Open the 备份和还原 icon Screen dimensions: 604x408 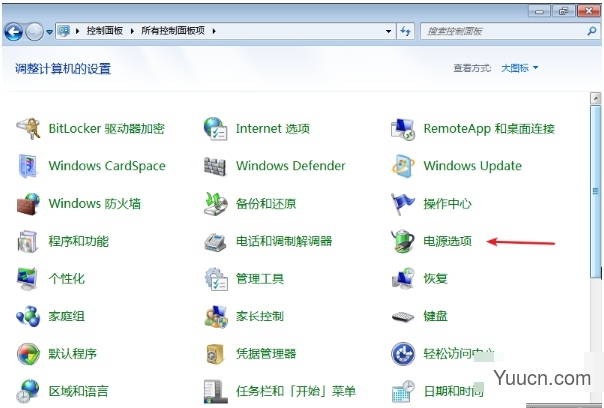(215, 203)
